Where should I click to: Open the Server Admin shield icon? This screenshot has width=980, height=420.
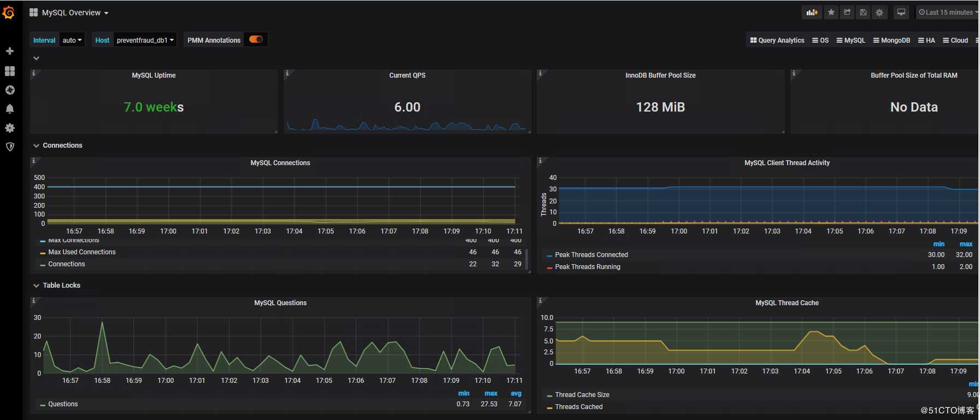pyautogui.click(x=10, y=147)
